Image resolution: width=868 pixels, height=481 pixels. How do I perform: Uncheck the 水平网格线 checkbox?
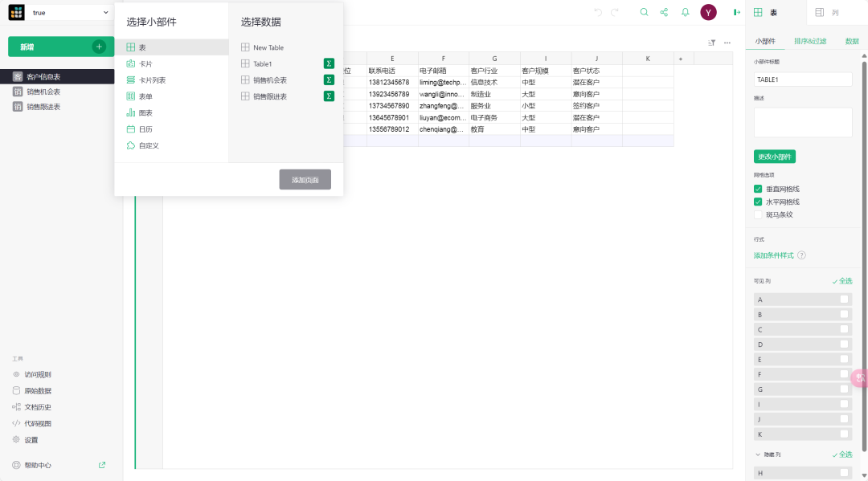click(758, 202)
